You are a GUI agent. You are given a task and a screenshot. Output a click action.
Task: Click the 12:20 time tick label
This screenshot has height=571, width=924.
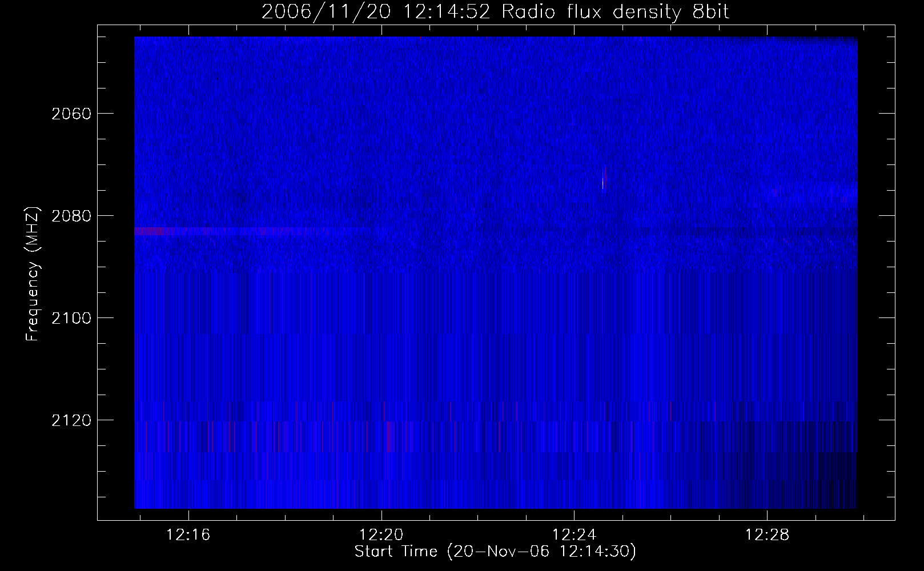click(x=381, y=535)
